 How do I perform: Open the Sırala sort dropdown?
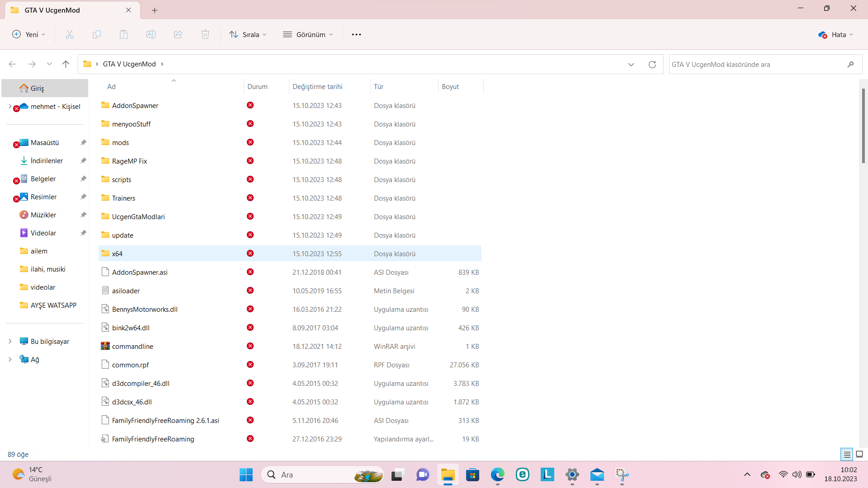(248, 34)
